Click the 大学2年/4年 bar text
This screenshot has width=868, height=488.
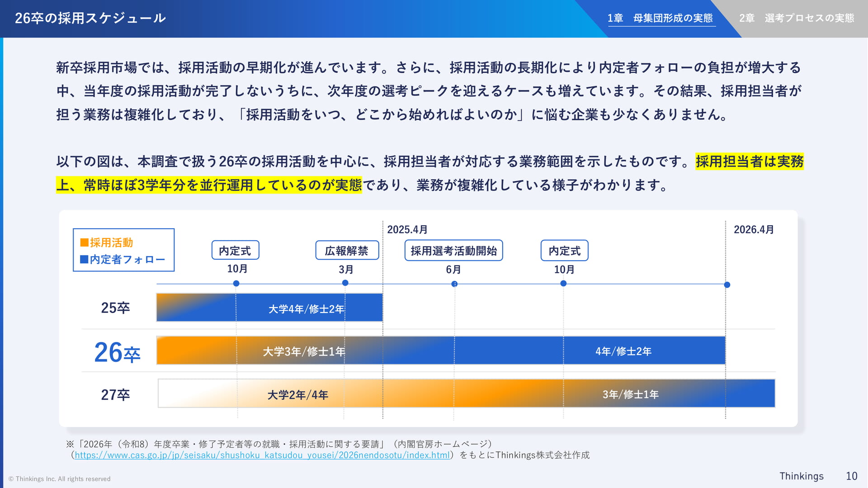coord(297,395)
